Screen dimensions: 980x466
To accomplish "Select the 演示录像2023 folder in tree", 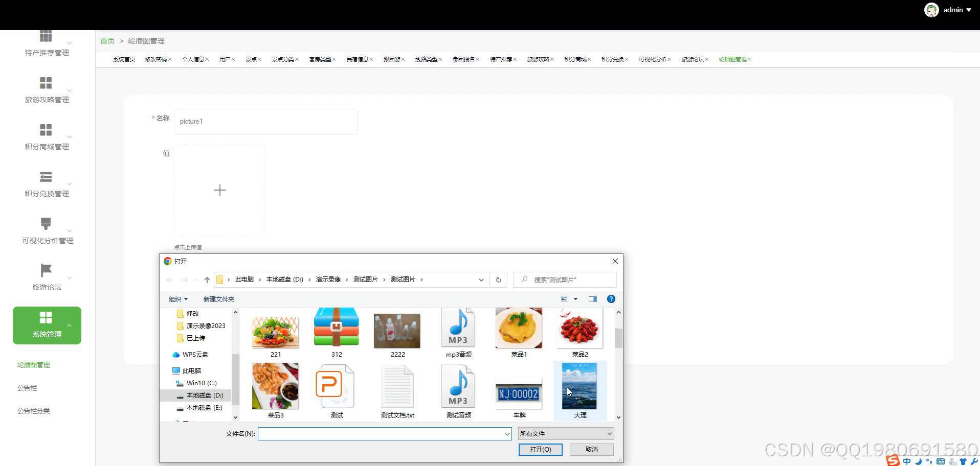I will (x=201, y=325).
